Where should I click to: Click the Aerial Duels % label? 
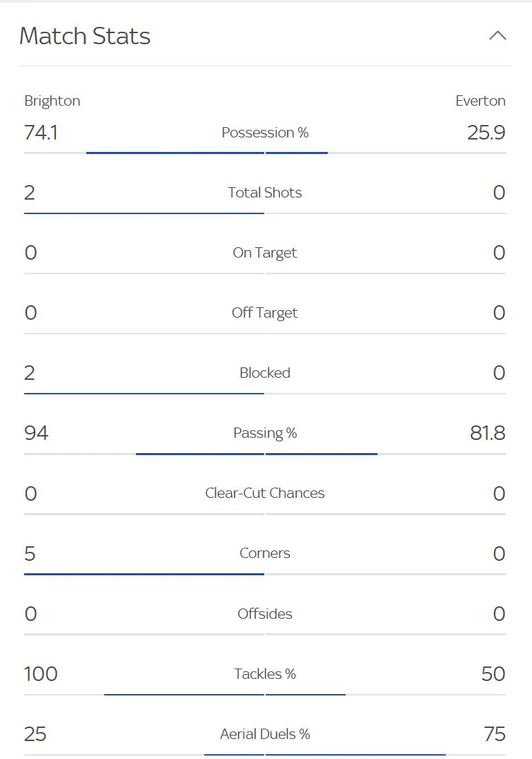coord(265,734)
